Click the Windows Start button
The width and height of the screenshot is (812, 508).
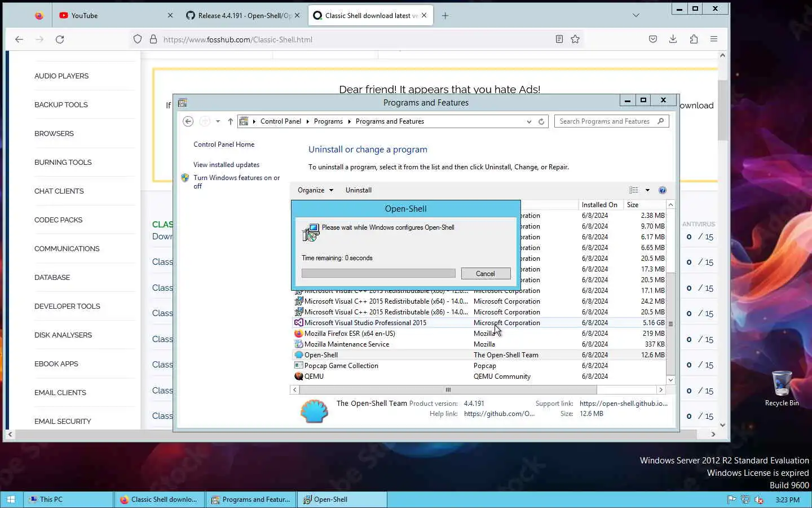11,500
